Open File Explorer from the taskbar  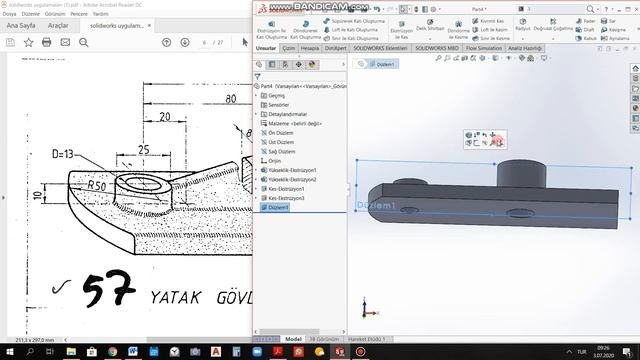(71, 351)
